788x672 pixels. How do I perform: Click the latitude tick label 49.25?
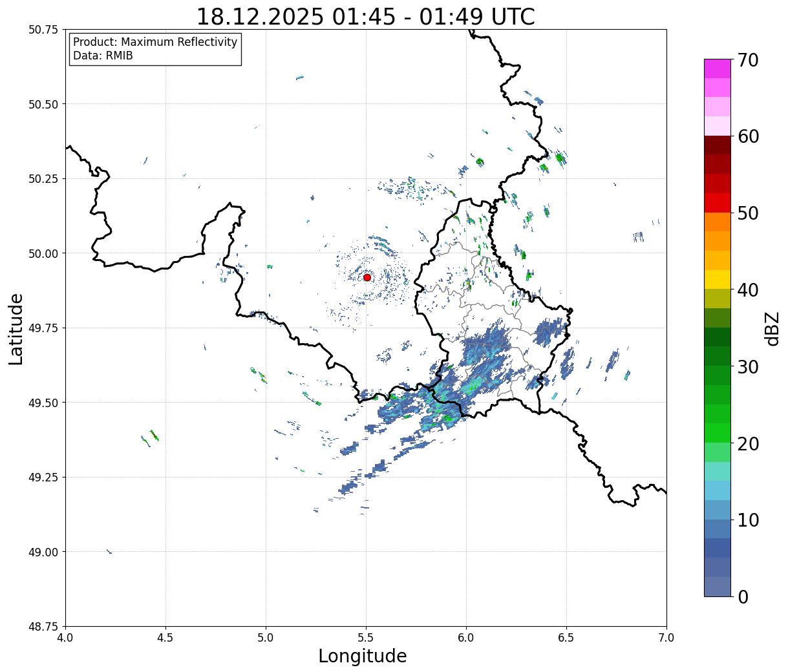point(43,478)
